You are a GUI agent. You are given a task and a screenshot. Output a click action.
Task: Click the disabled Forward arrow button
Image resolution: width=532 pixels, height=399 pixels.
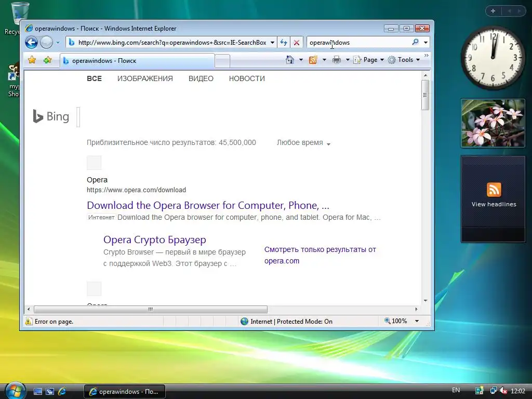(46, 43)
